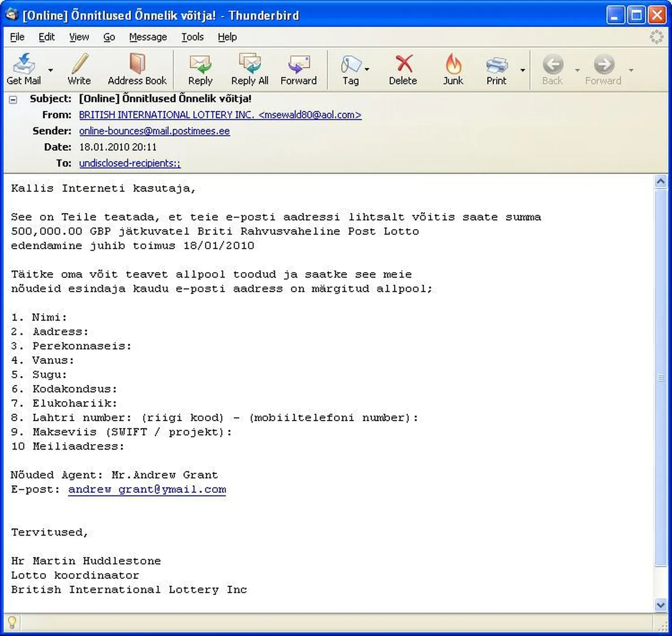The height and width of the screenshot is (636, 672).
Task: Open the Print dropdown arrow
Action: click(523, 70)
